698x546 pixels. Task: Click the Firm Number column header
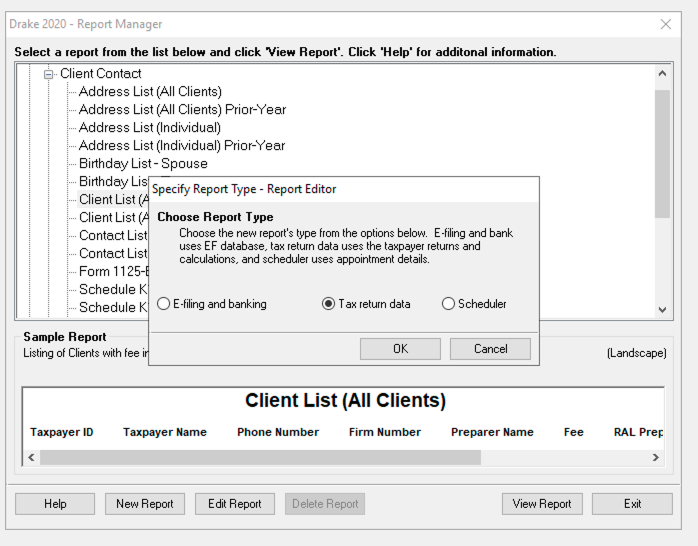(x=385, y=432)
